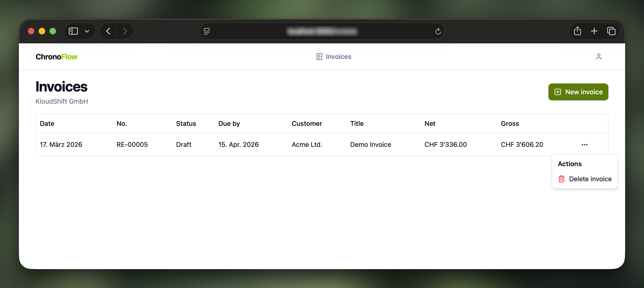Viewport: 644px width, 288px height.
Task: Reload the page with the refresh control
Action: (438, 31)
